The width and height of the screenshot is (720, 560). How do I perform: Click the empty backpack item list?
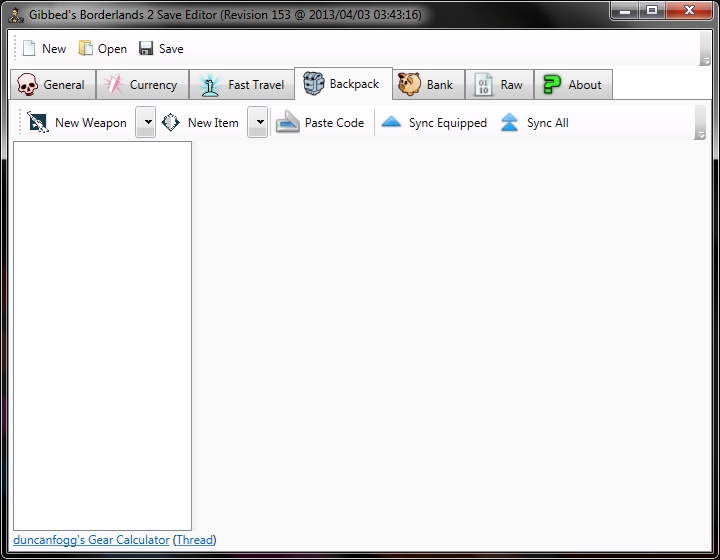[102, 336]
